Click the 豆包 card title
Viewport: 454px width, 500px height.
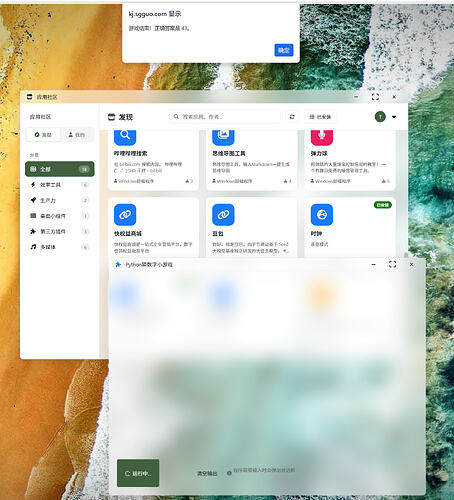point(218,234)
